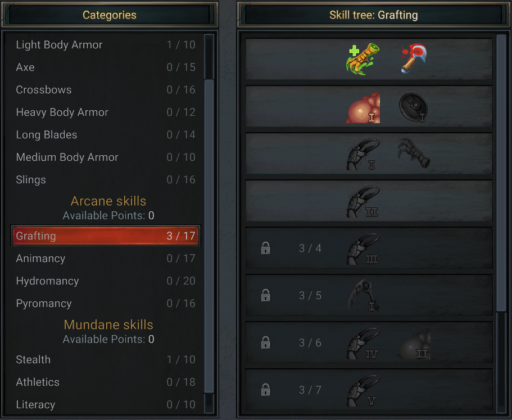Viewport: 512px width, 420px height.
Task: Click the Categories list scrollbar thumb
Action: (x=209, y=236)
